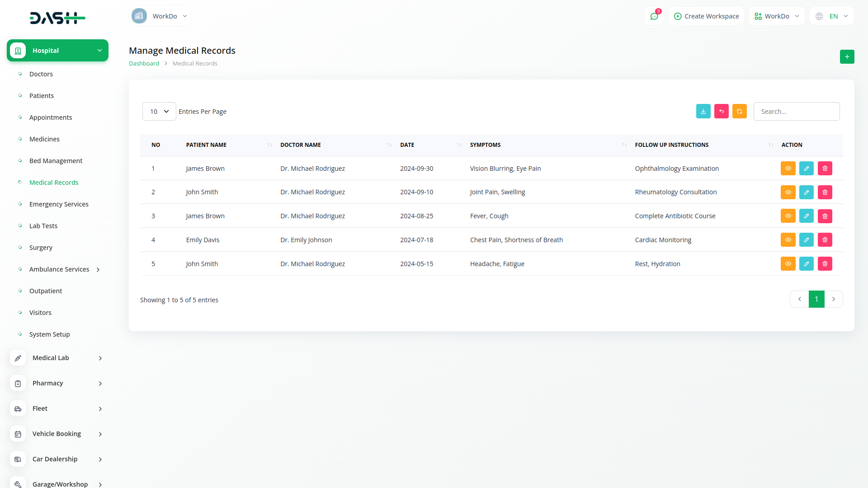The height and width of the screenshot is (488, 868).
Task: Open the chat messages notification icon
Action: pyautogui.click(x=654, y=16)
